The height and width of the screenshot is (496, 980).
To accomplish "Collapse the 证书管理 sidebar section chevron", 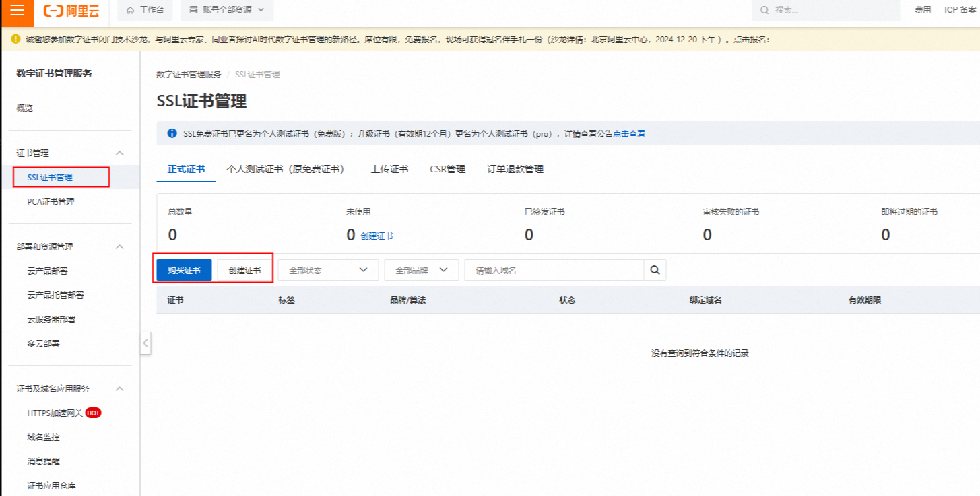I will pos(120,153).
